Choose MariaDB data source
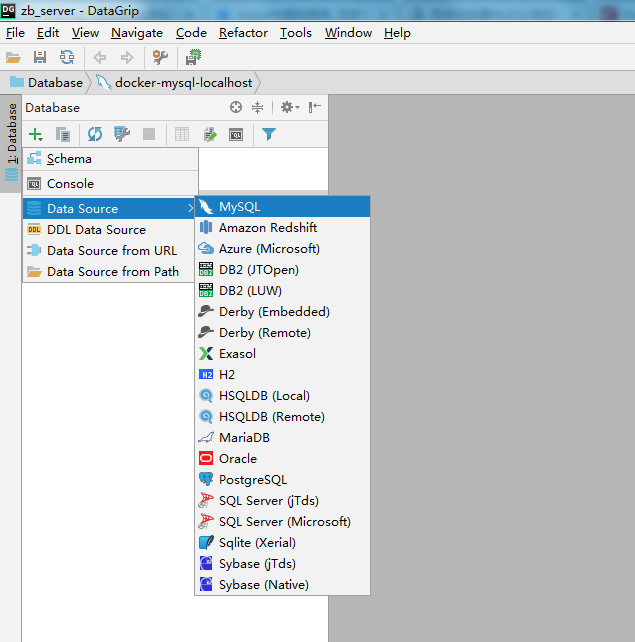635x642 pixels. pyautogui.click(x=282, y=437)
